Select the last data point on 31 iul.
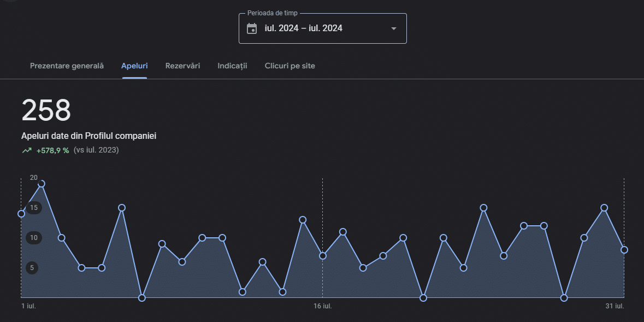Screen dimensions: 644x322 [x=624, y=250]
